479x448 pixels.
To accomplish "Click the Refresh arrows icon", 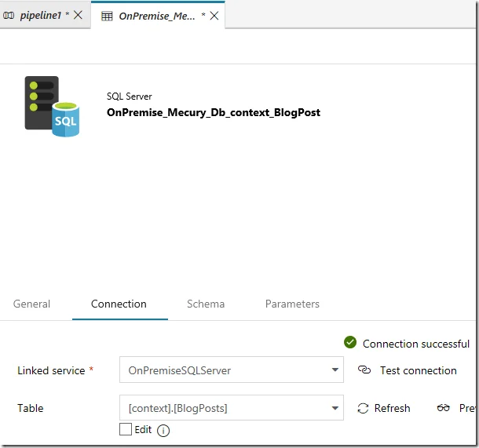I will (363, 408).
